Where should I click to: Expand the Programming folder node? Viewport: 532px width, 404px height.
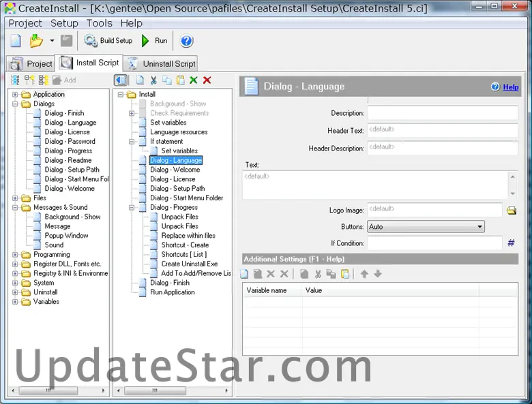tap(15, 255)
